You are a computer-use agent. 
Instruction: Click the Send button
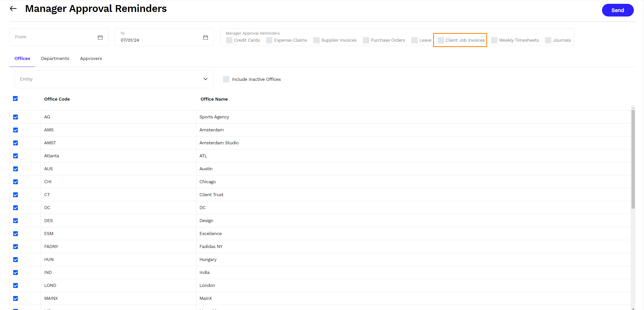pyautogui.click(x=618, y=10)
